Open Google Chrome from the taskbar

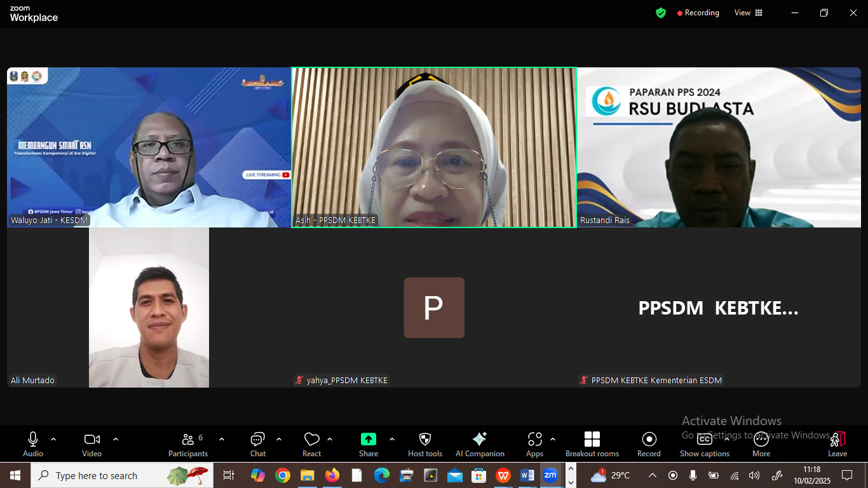(x=283, y=475)
